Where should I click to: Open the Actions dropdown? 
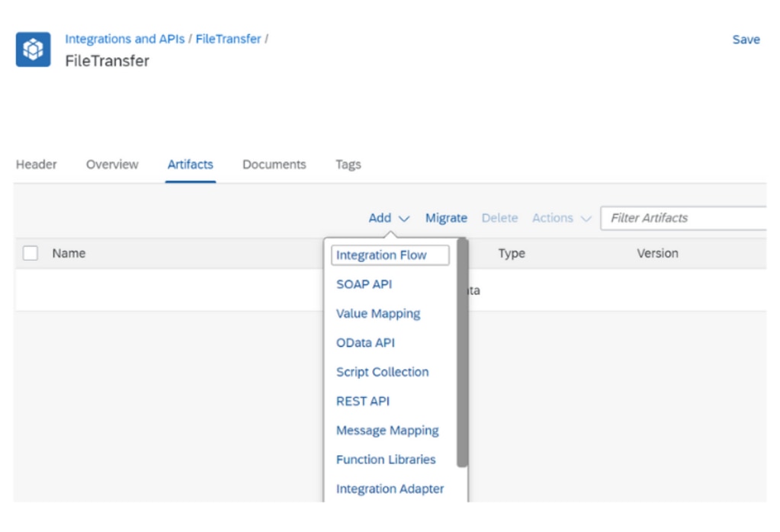561,218
